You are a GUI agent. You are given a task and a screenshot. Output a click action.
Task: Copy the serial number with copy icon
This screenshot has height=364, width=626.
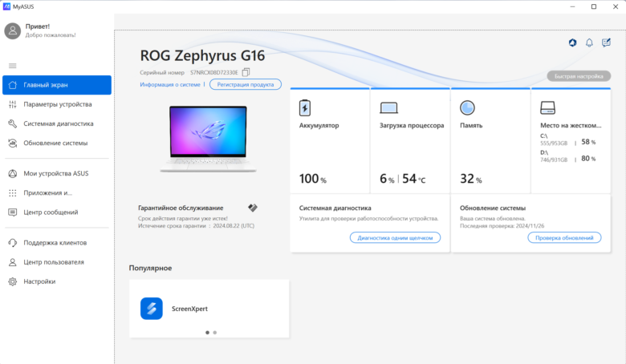tap(246, 72)
